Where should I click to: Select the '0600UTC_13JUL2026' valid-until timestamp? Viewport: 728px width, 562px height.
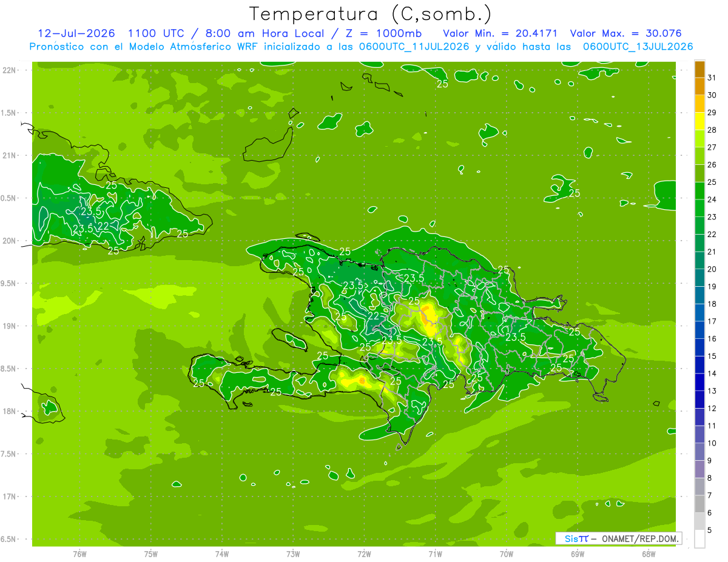click(637, 47)
